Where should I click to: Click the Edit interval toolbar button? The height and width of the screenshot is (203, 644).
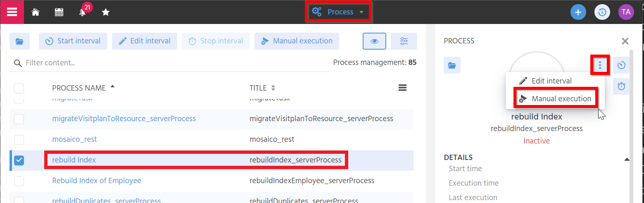pos(145,41)
